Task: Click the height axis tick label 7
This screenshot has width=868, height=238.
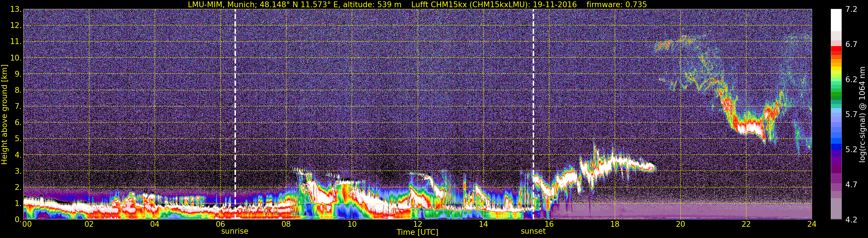Action: tap(18, 106)
